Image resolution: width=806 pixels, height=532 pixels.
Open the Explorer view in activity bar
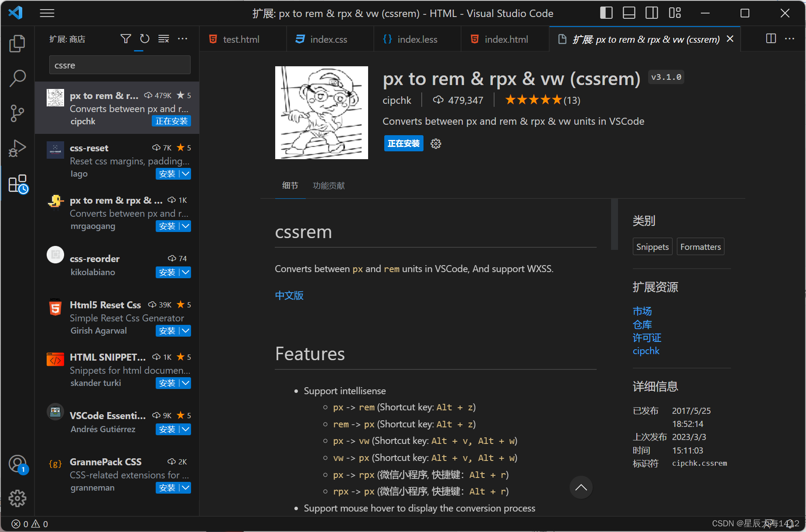pos(17,43)
